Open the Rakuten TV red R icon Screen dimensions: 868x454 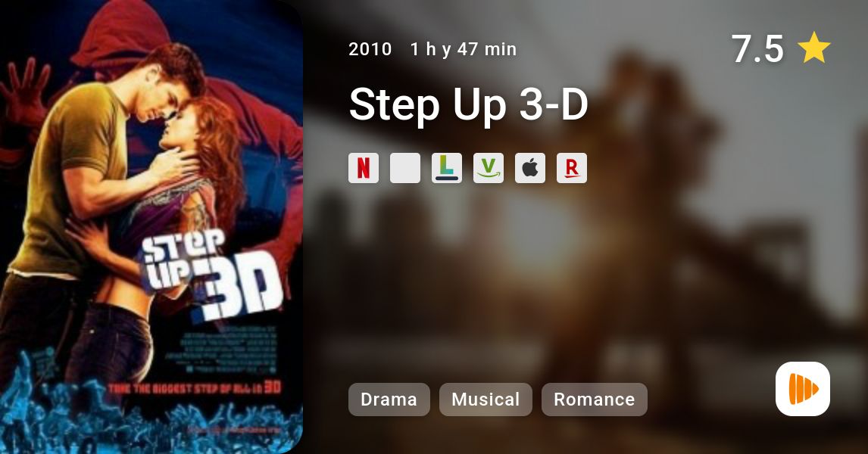pyautogui.click(x=572, y=168)
